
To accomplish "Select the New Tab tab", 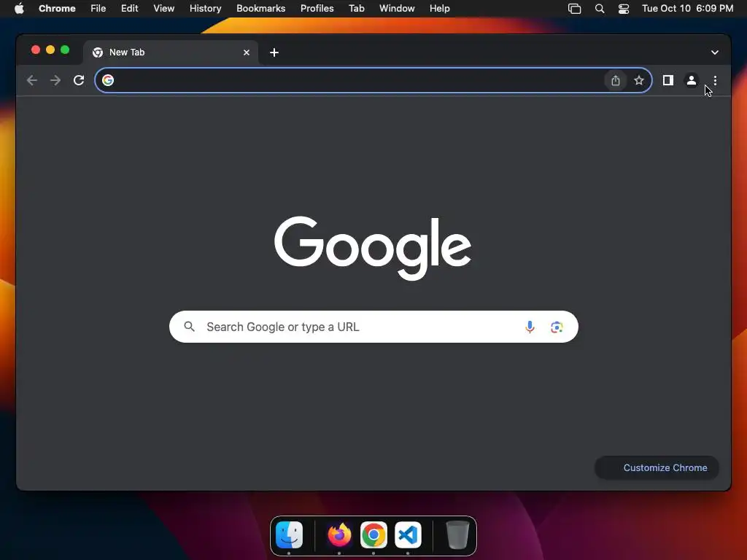I will (171, 52).
